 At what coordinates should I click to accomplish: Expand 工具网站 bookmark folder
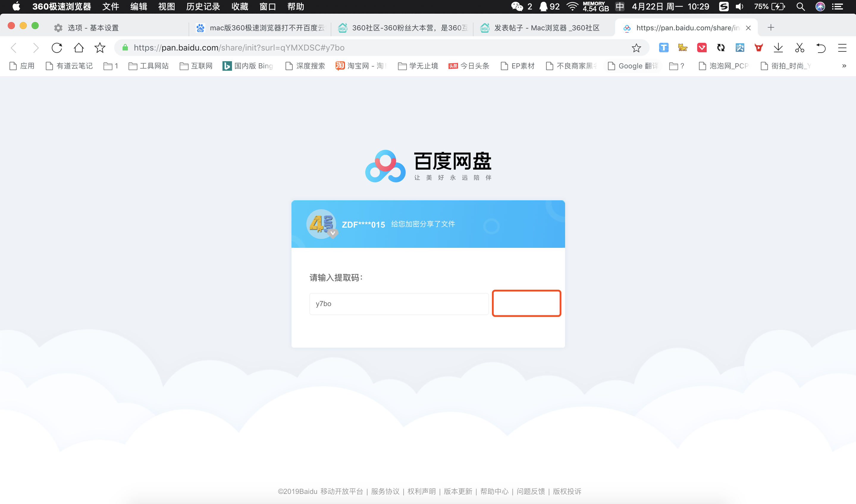pos(148,66)
